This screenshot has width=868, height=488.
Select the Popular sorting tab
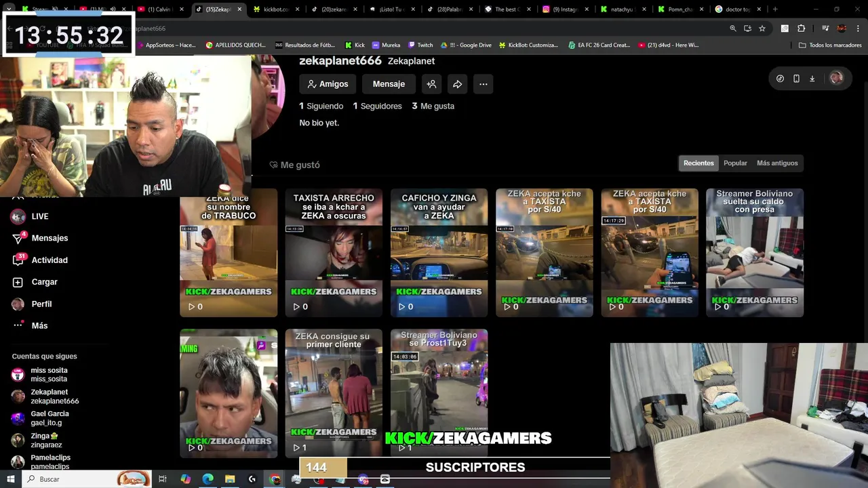click(735, 163)
